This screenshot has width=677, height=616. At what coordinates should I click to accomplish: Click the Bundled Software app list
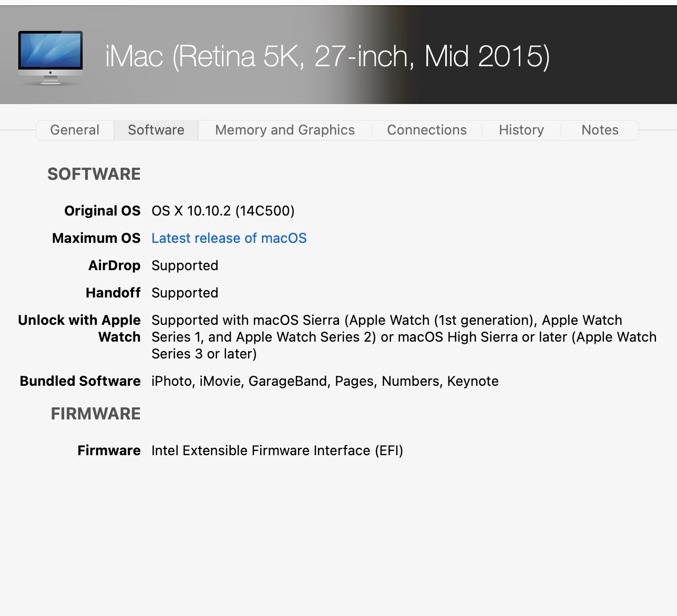coord(325,381)
